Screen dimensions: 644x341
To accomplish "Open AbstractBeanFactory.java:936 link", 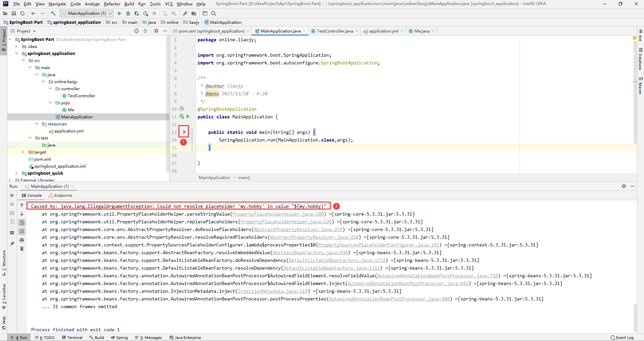I will click(310, 252).
